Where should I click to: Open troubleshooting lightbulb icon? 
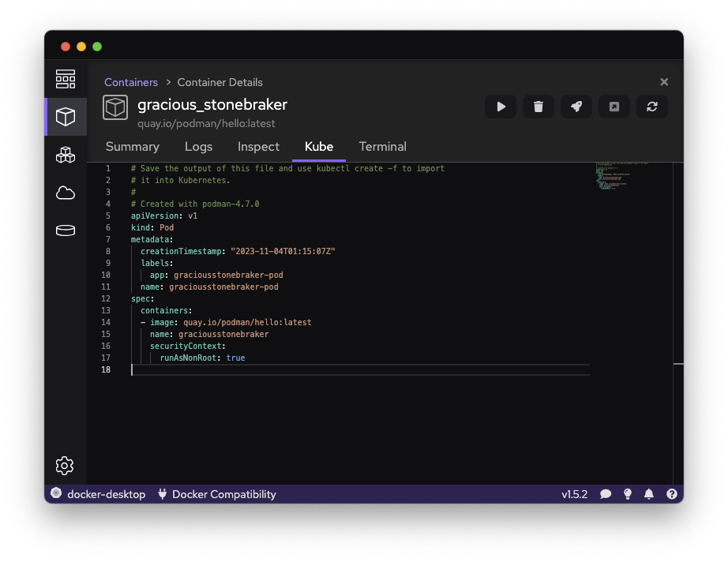[627, 494]
